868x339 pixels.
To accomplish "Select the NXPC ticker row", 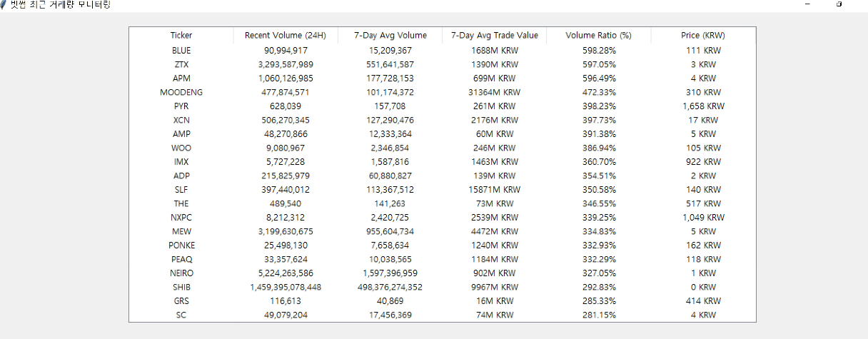I will tap(442, 218).
